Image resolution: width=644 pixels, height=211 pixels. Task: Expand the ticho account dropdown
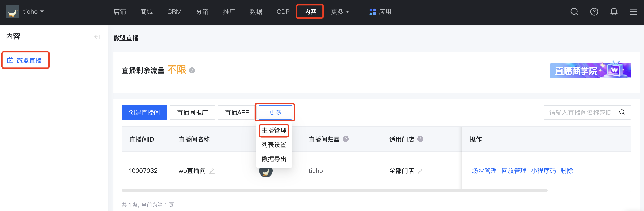33,11
